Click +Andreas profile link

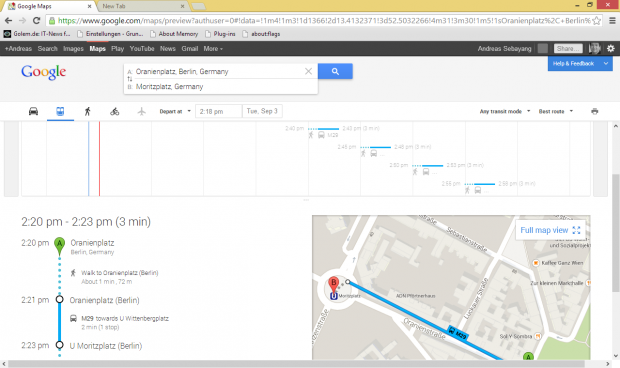(18, 49)
